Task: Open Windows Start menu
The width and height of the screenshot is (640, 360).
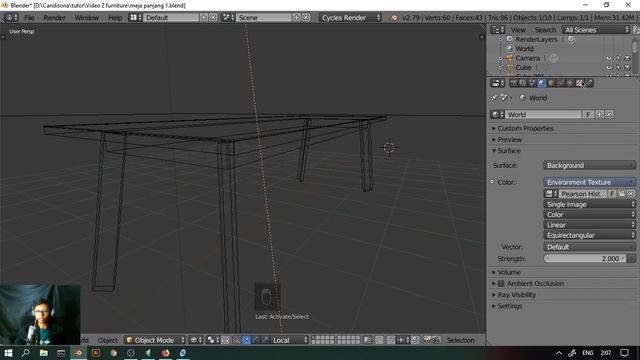Action: pos(8,353)
